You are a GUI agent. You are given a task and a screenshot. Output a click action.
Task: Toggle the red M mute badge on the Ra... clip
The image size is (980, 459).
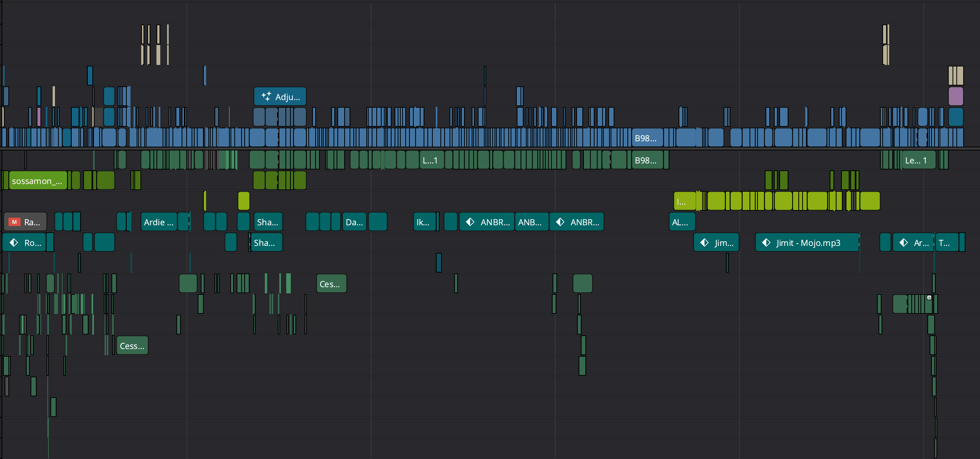(x=14, y=222)
